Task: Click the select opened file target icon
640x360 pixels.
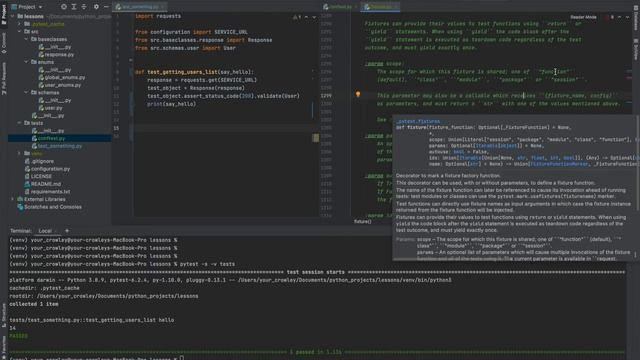Action: [64, 7]
